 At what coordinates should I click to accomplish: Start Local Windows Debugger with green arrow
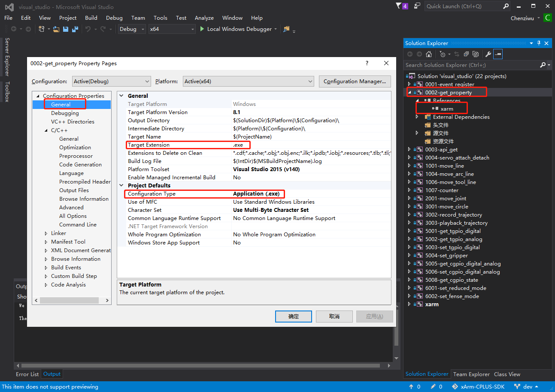[x=203, y=29]
